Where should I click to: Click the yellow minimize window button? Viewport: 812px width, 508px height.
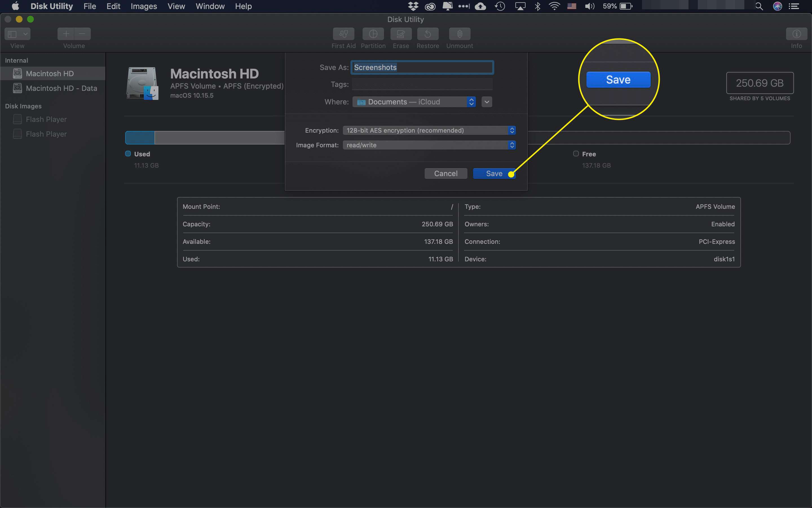tap(19, 19)
